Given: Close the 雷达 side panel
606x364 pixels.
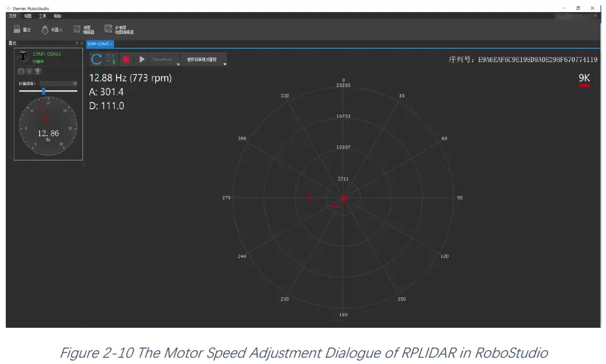Looking at the screenshot, I should click(82, 43).
